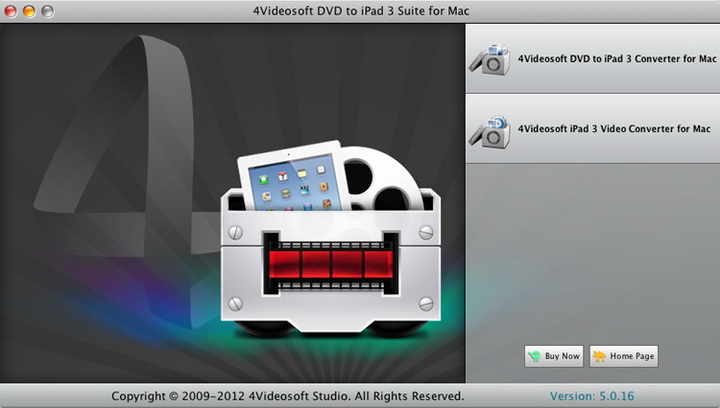Viewport: 720px width, 408px height.
Task: Open 4Videosoft DVD to iPad 3 Converter for Mac
Action: click(593, 59)
